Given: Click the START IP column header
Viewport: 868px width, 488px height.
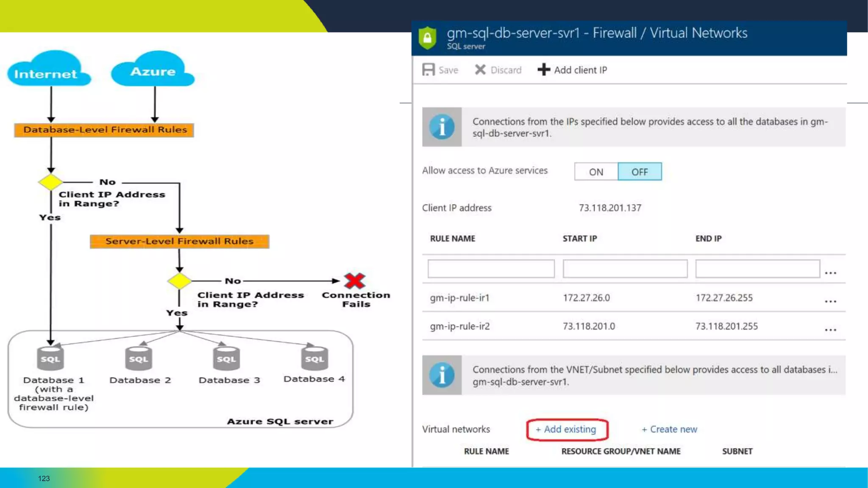Looking at the screenshot, I should point(579,238).
